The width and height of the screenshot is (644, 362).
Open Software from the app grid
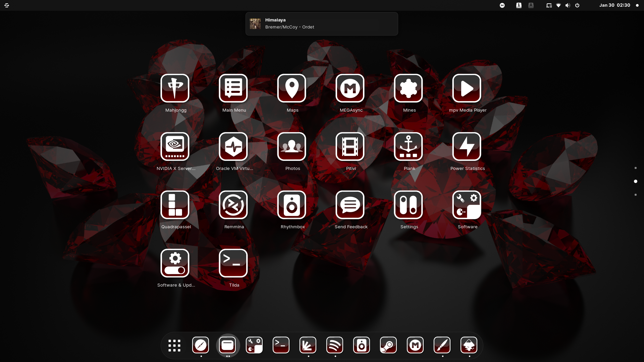click(x=467, y=205)
